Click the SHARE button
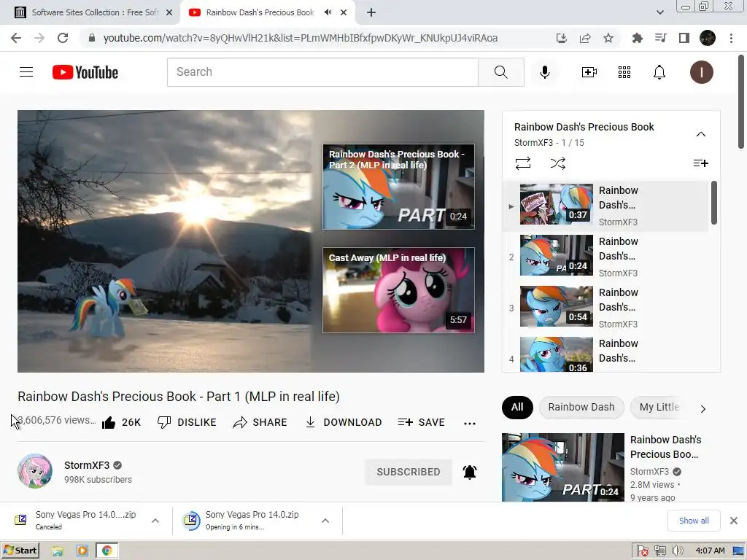The width and height of the screenshot is (747, 560). pos(260,422)
